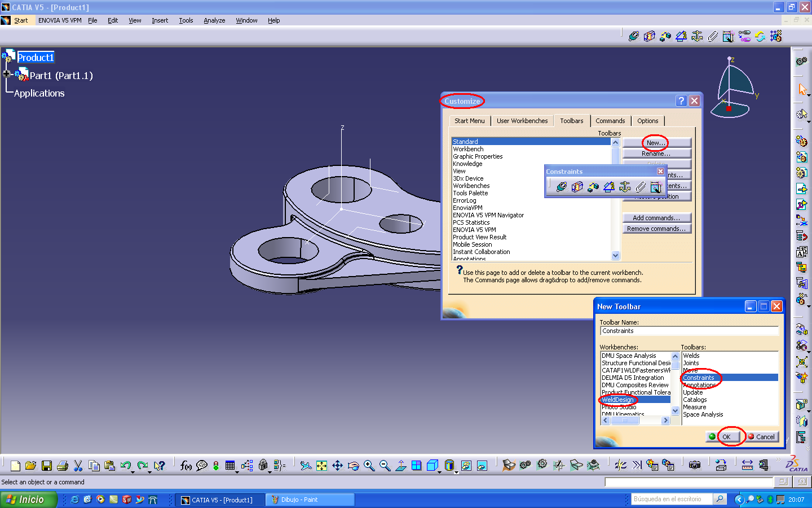Switch to the User Workbenches tab
The height and width of the screenshot is (508, 812).
[522, 121]
